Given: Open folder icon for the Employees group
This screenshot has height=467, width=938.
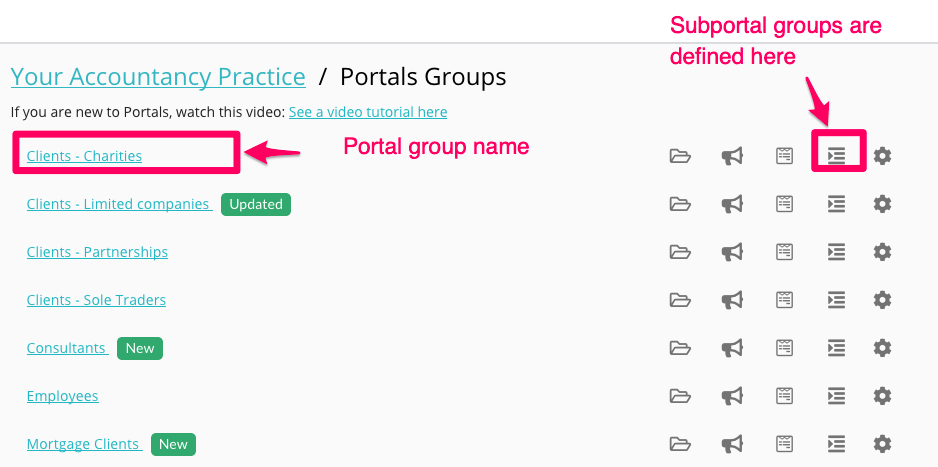Looking at the screenshot, I should point(680,396).
